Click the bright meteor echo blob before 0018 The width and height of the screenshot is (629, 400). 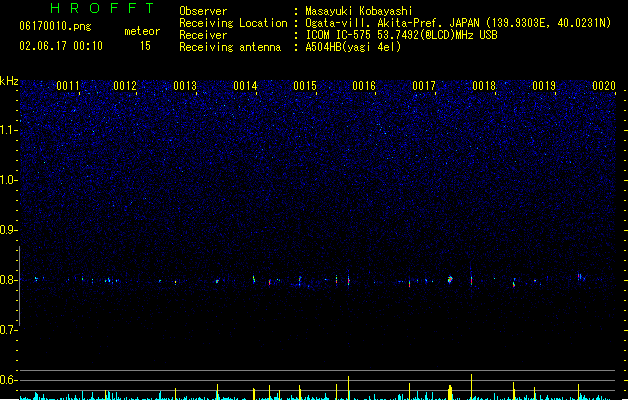pos(450,279)
